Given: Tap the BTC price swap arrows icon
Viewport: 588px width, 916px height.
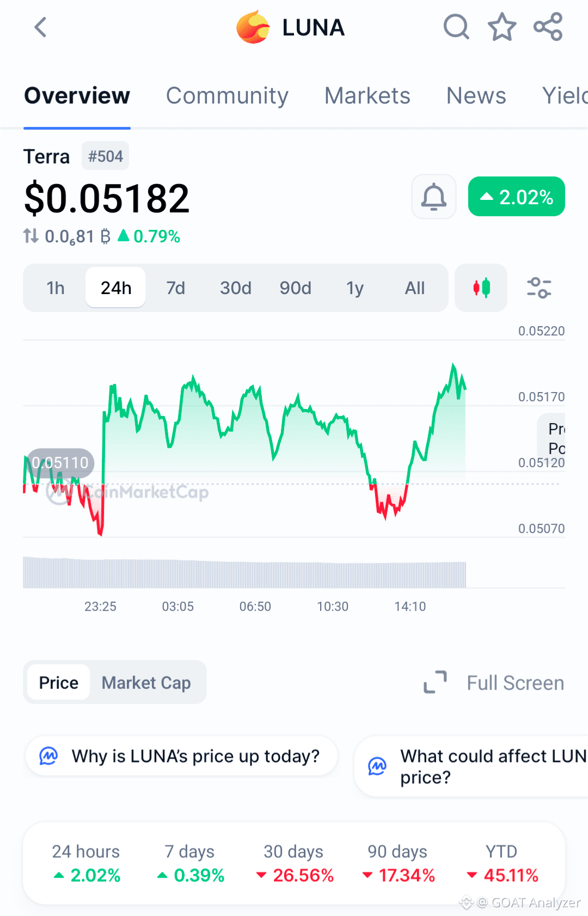Looking at the screenshot, I should tap(31, 236).
